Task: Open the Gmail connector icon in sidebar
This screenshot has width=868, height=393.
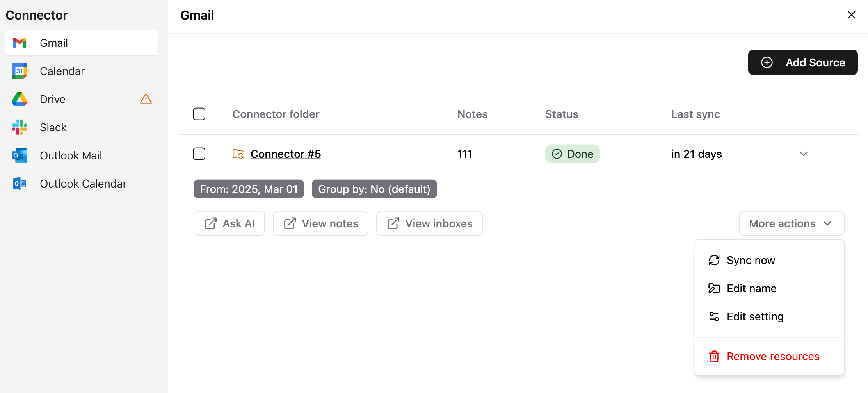Action: pos(20,43)
